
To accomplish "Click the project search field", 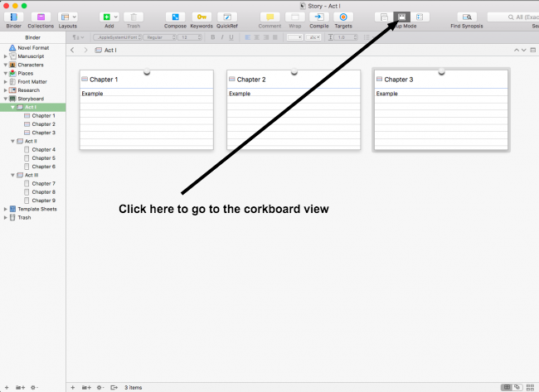I will click(512, 17).
